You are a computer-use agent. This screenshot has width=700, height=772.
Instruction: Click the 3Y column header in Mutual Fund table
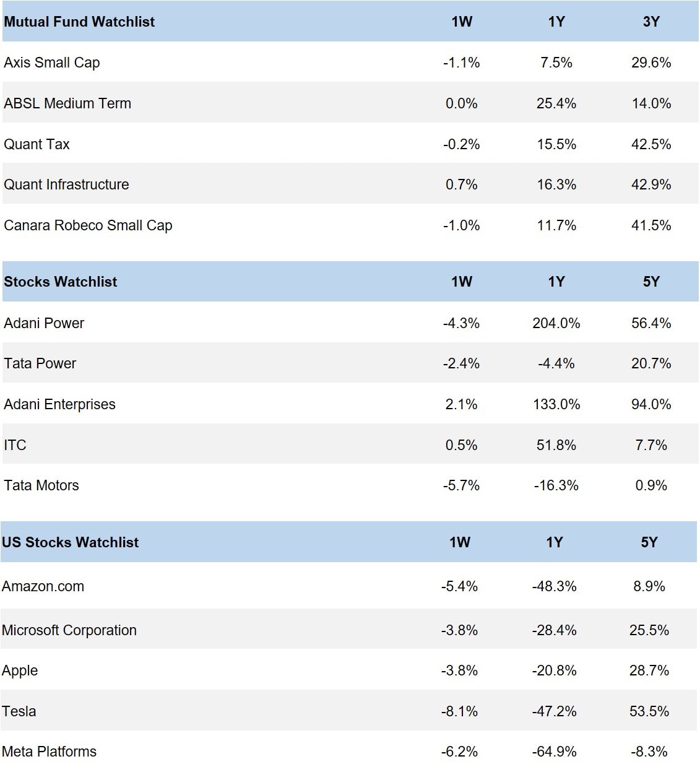[x=651, y=22]
